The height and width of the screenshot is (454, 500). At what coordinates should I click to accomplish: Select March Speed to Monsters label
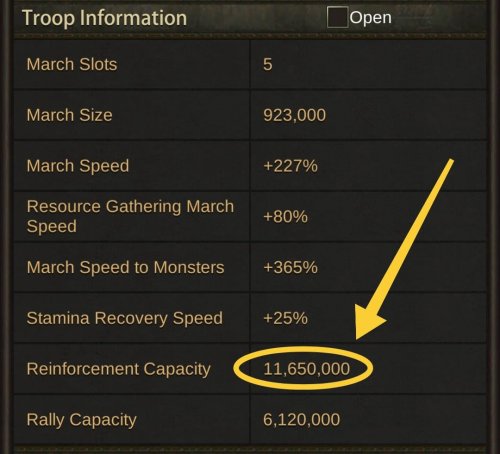pyautogui.click(x=125, y=267)
